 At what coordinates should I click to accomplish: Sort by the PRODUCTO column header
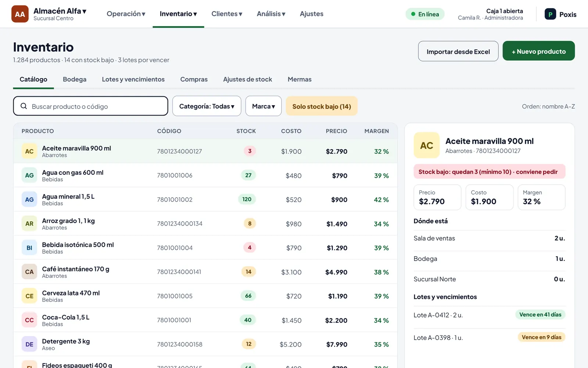38,131
